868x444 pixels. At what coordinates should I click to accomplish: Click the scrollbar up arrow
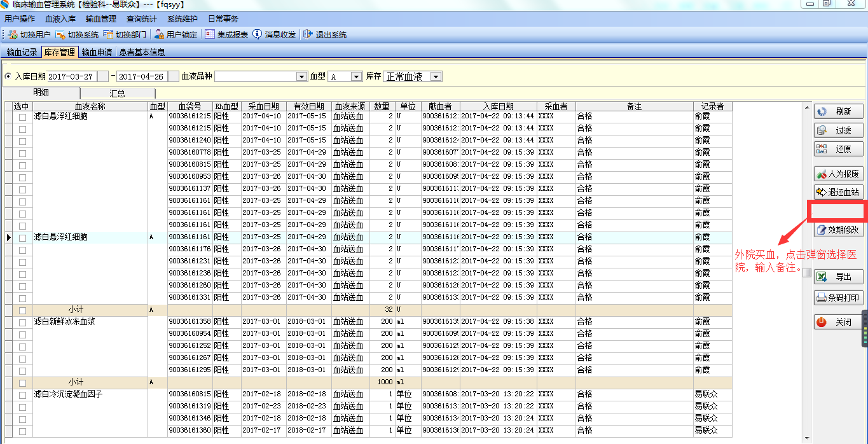806,107
